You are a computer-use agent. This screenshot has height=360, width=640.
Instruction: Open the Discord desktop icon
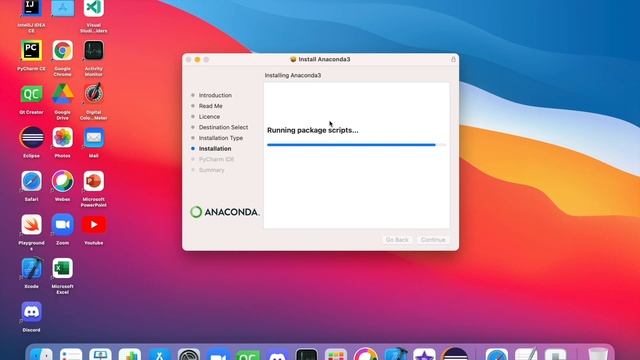[31, 312]
